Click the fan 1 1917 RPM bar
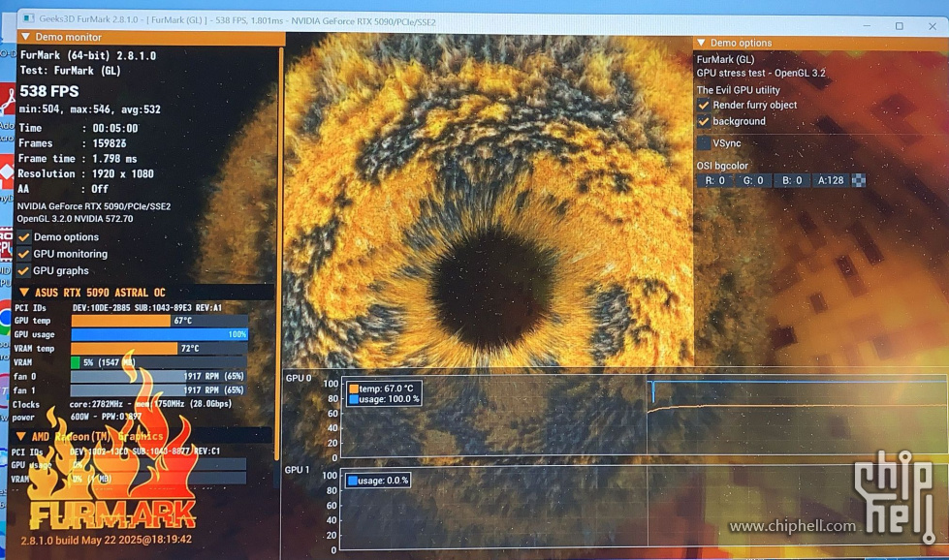Image resolution: width=949 pixels, height=560 pixels. [x=159, y=390]
